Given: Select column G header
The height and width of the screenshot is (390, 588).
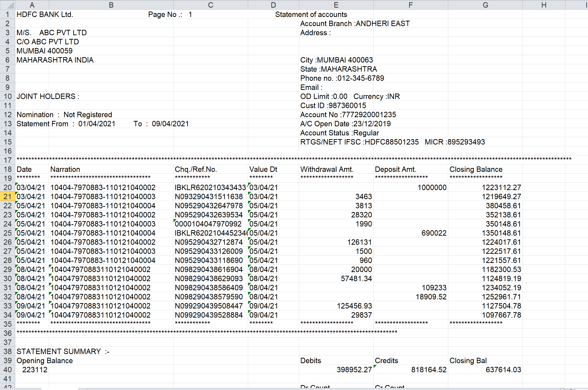Looking at the screenshot, I should coord(485,5).
